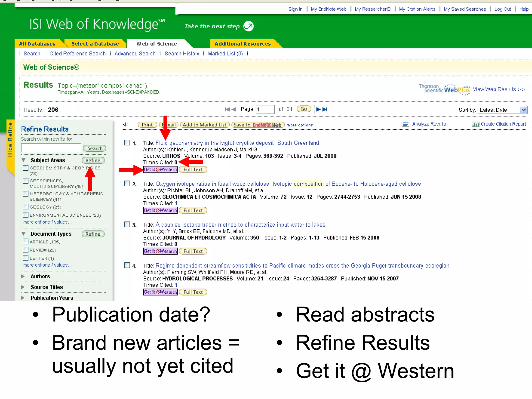
Task: Check Environmental Sciences (20) box
Action: [x=25, y=215]
